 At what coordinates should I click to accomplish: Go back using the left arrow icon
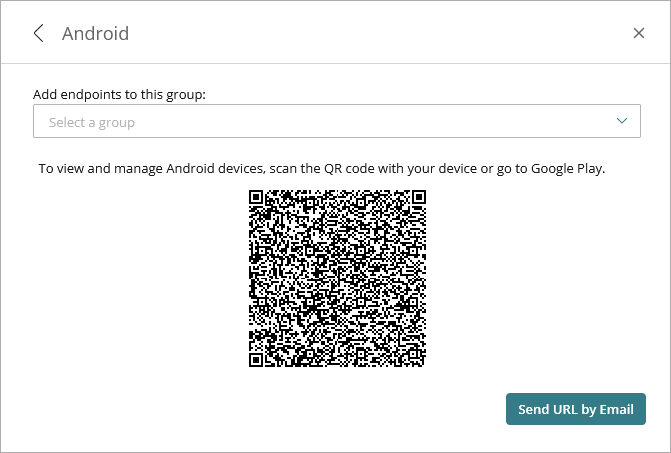pyautogui.click(x=39, y=33)
